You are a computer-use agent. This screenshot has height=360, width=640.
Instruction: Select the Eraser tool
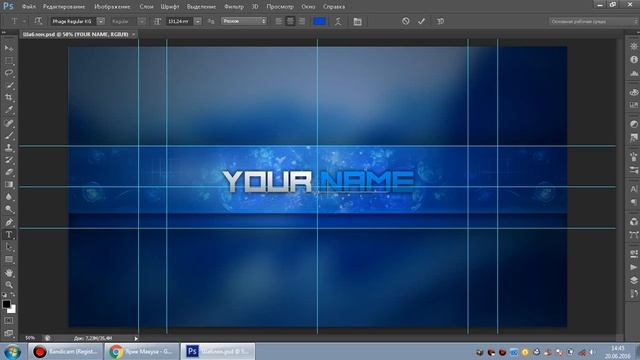click(x=9, y=172)
